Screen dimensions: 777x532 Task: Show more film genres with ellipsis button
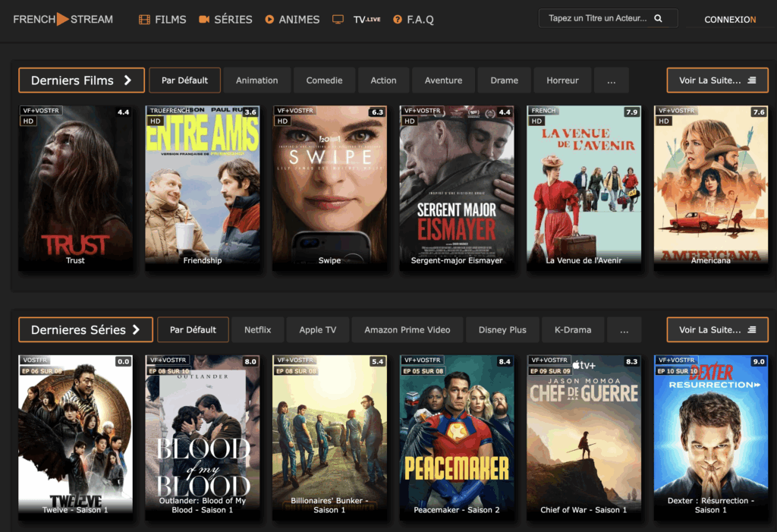pyautogui.click(x=611, y=80)
